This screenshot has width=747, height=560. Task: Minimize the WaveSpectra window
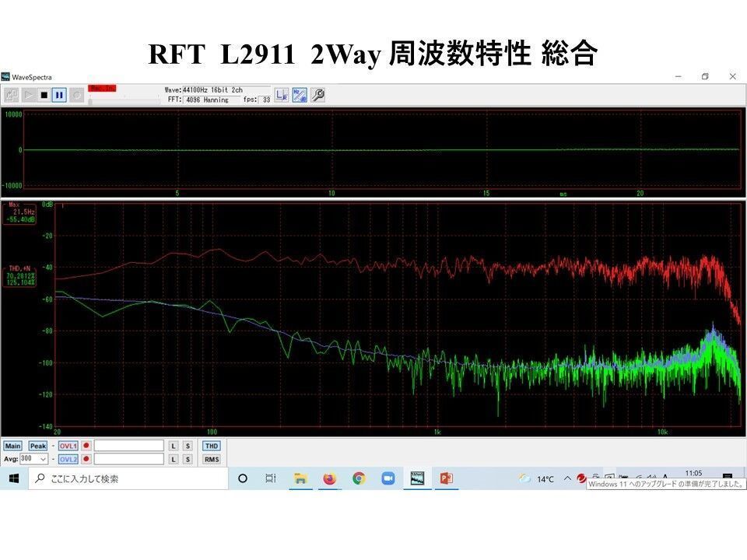coord(679,76)
